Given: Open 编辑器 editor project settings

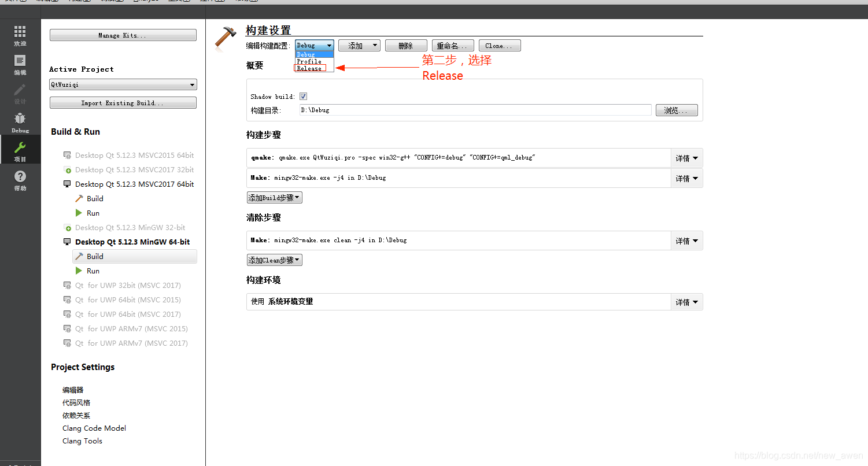Looking at the screenshot, I should pos(73,390).
